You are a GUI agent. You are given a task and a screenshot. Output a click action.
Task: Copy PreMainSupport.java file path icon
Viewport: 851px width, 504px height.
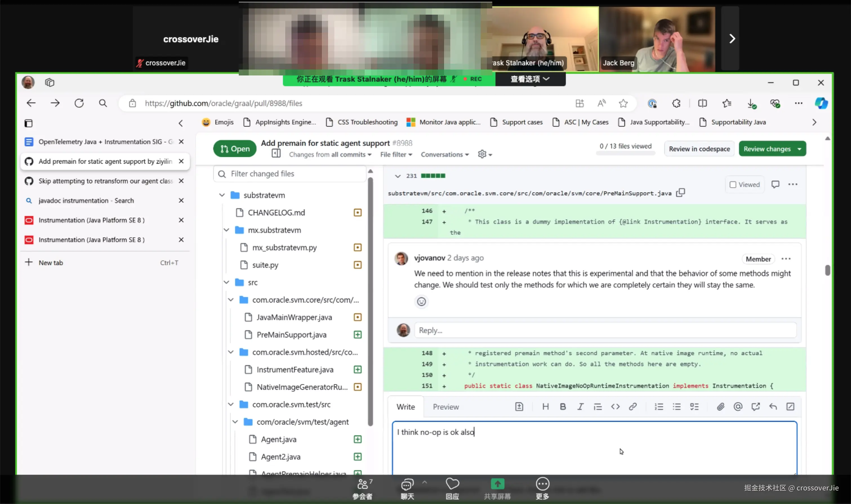pos(681,193)
